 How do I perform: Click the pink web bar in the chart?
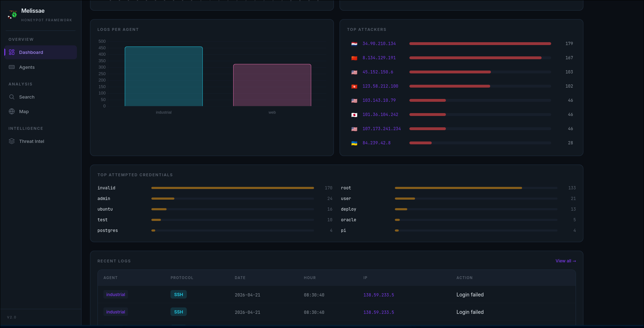[x=272, y=85]
